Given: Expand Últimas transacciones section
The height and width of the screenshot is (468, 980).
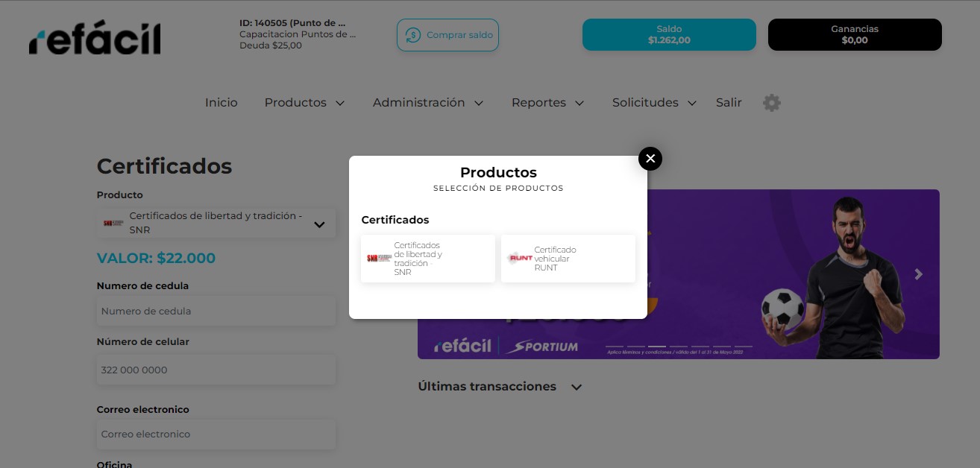Looking at the screenshot, I should 500,387.
